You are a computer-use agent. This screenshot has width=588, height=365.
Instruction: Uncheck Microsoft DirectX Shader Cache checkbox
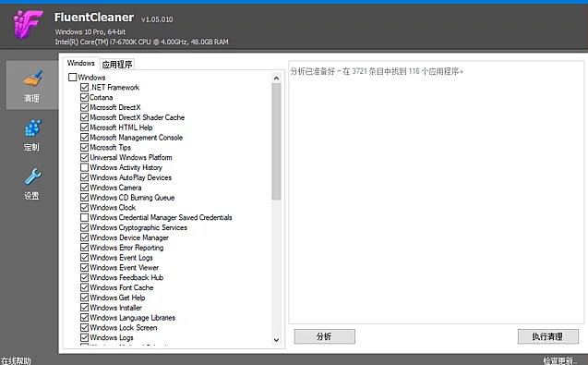coord(84,117)
